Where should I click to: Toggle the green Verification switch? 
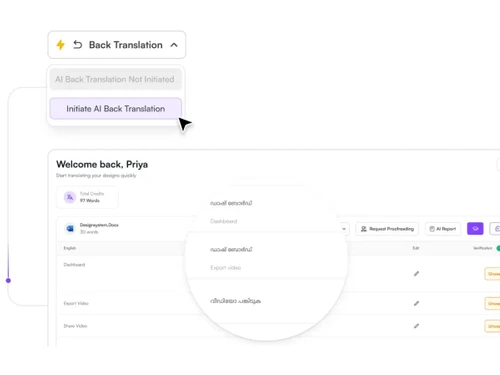coord(498,248)
